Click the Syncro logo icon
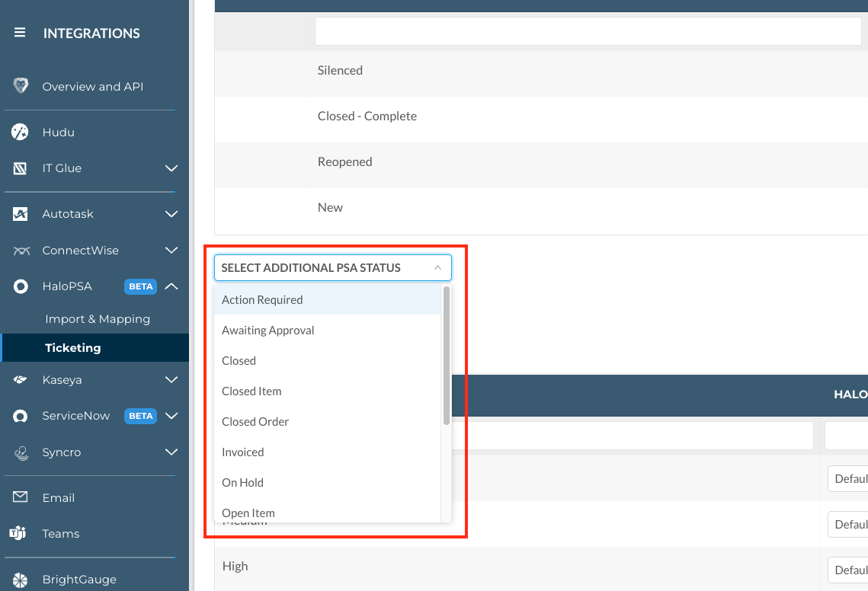Viewport: 868px width, 591px height. (21, 453)
